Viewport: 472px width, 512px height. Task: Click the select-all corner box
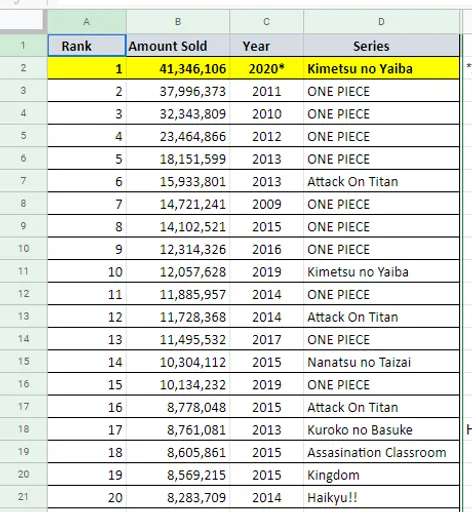[x=22, y=20]
